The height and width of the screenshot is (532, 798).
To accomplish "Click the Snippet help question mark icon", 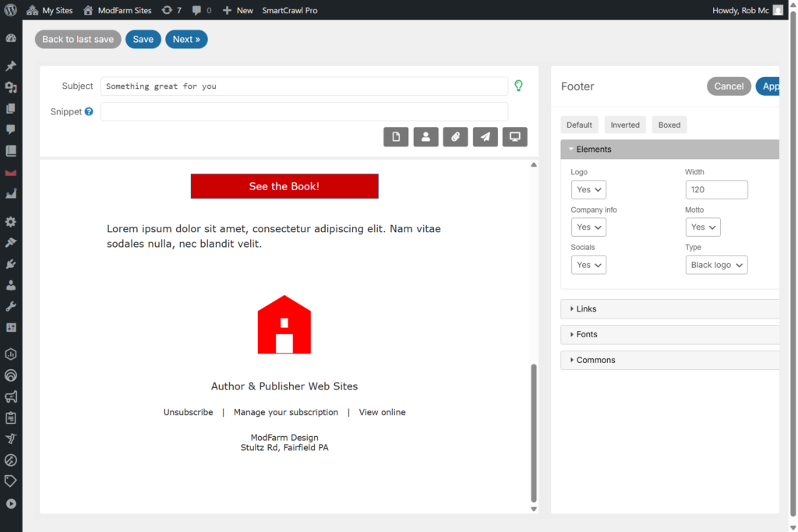I will click(x=89, y=112).
